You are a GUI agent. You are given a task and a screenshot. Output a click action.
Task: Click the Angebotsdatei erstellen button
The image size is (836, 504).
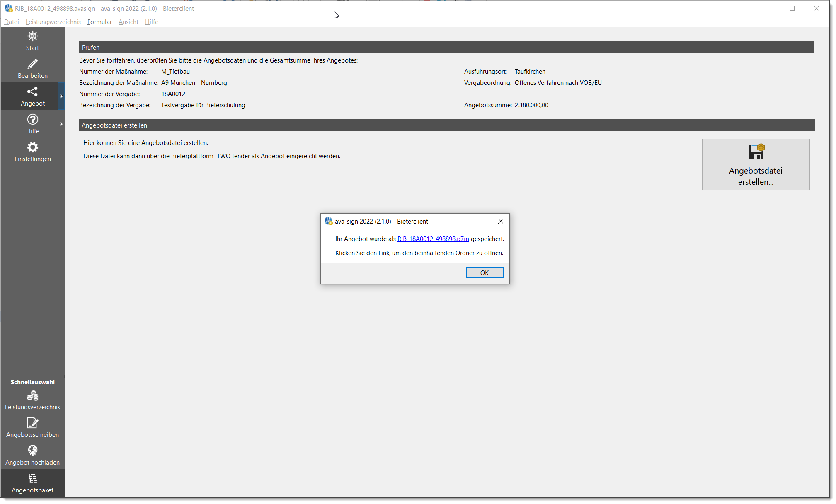(x=756, y=164)
